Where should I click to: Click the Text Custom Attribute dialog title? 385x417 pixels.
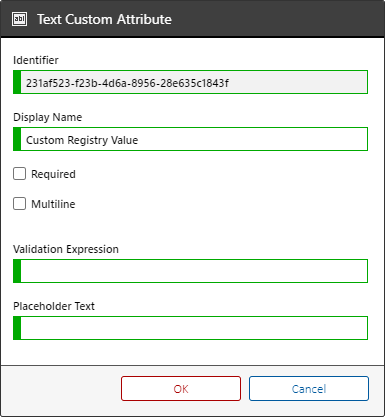104,19
